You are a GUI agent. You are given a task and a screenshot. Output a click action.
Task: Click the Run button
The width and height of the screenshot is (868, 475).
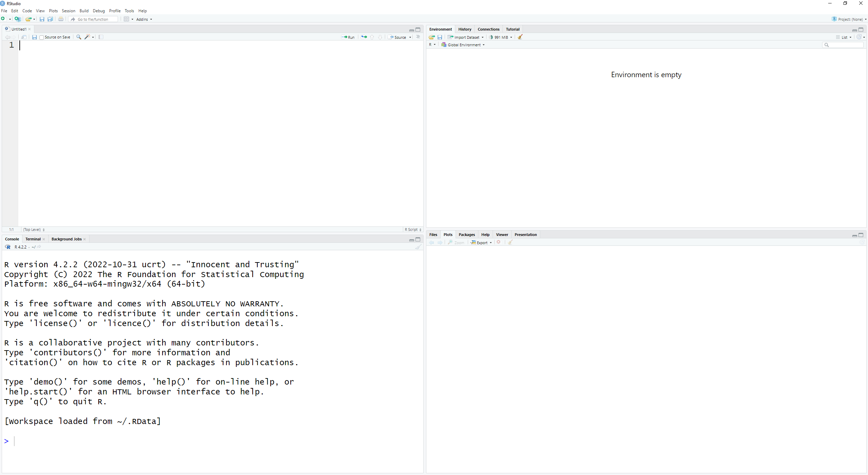348,37
